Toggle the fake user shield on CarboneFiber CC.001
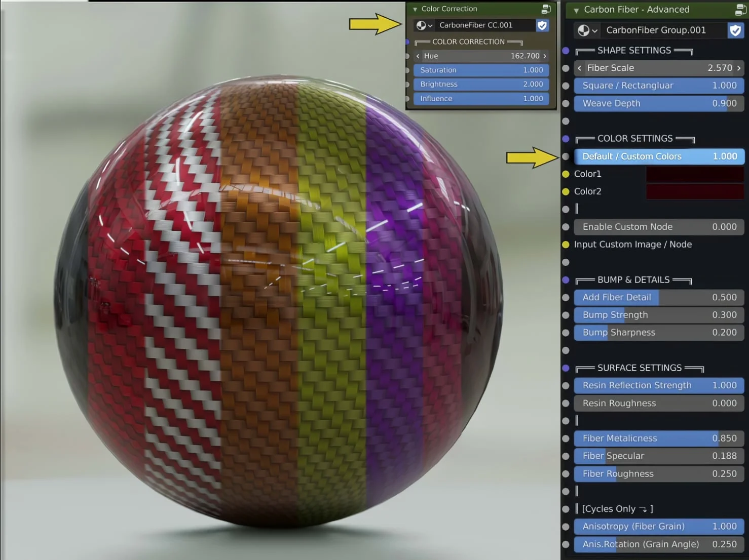749x560 pixels. pyautogui.click(x=542, y=25)
